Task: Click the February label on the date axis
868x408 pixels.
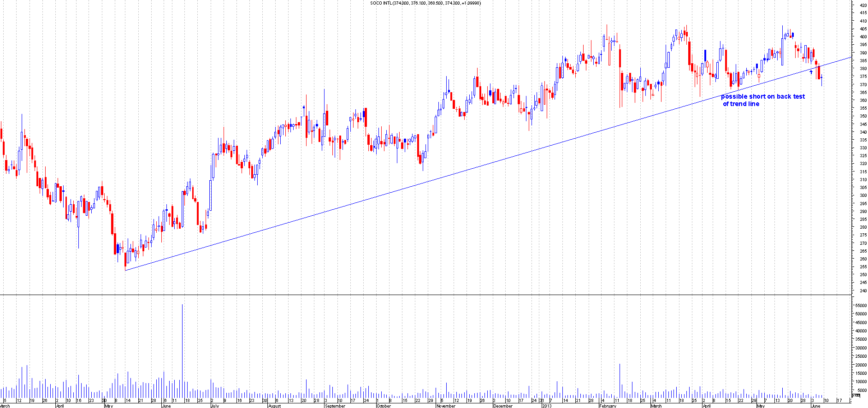Action: [608, 406]
